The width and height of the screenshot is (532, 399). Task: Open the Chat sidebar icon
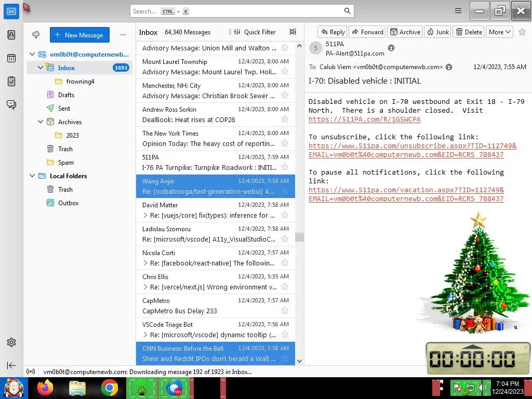pos(11,104)
